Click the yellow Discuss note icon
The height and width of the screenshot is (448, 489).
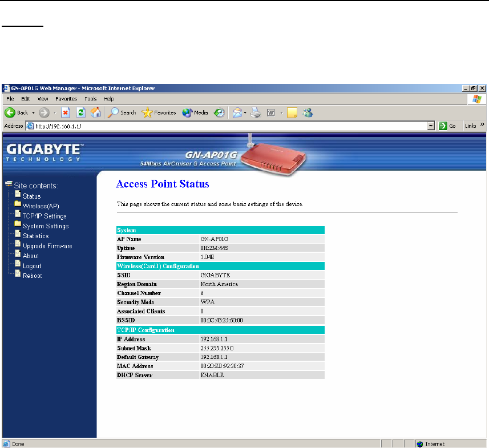(292, 112)
